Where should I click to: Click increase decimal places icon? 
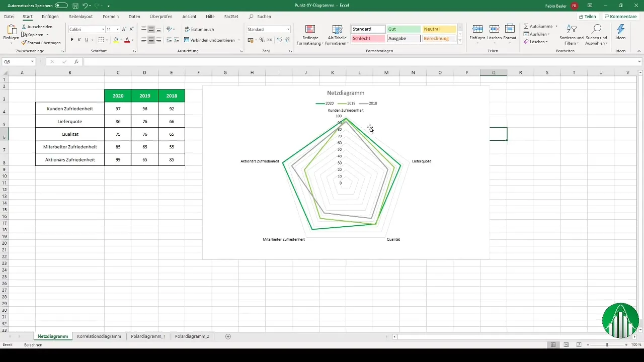point(279,40)
